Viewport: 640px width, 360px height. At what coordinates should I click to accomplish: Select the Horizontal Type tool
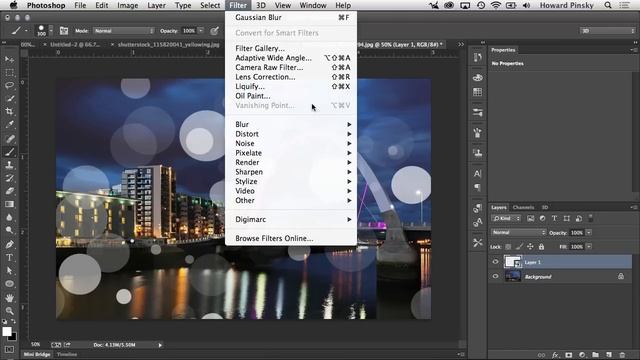click(x=9, y=258)
